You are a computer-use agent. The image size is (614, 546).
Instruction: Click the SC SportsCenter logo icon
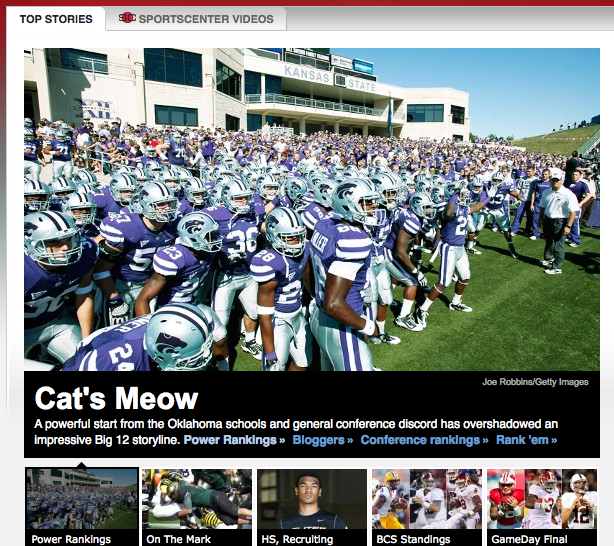127,18
